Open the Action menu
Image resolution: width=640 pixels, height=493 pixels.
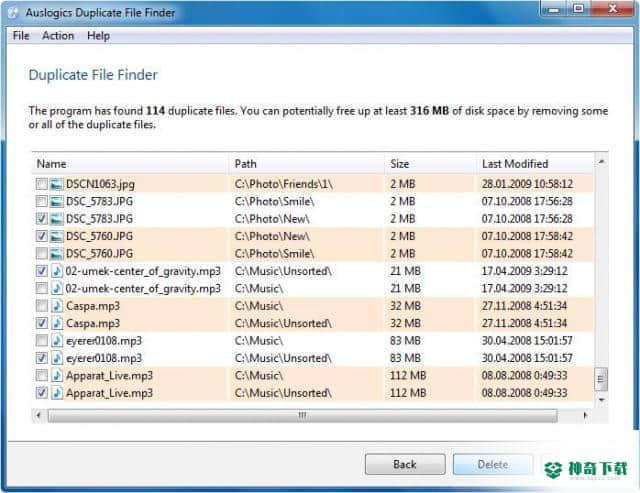pyautogui.click(x=58, y=36)
